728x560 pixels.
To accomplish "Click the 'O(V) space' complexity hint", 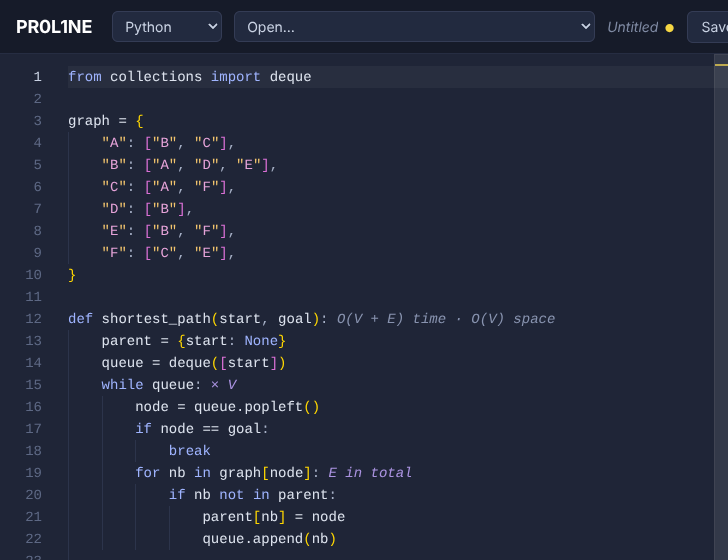I will coord(513,319).
